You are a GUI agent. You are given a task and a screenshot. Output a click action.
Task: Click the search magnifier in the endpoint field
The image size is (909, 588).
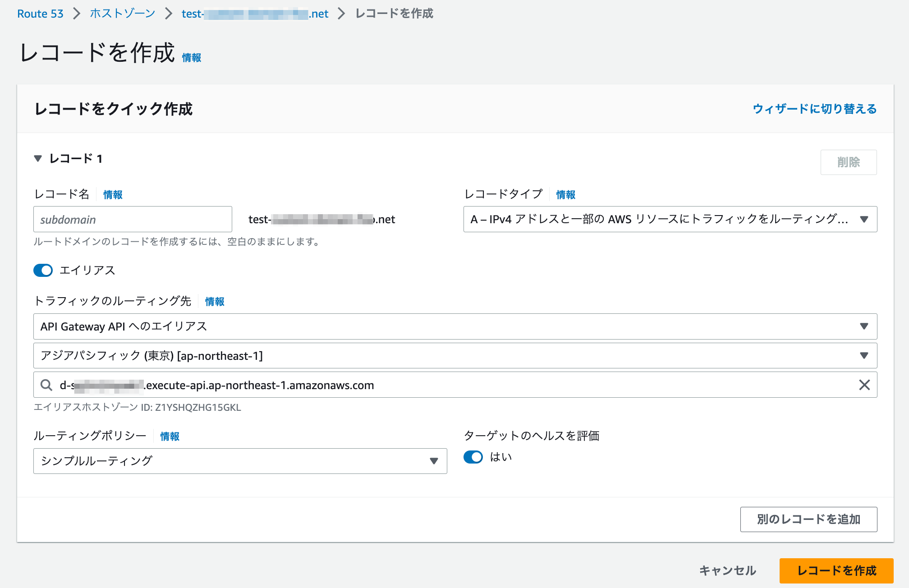(x=46, y=385)
